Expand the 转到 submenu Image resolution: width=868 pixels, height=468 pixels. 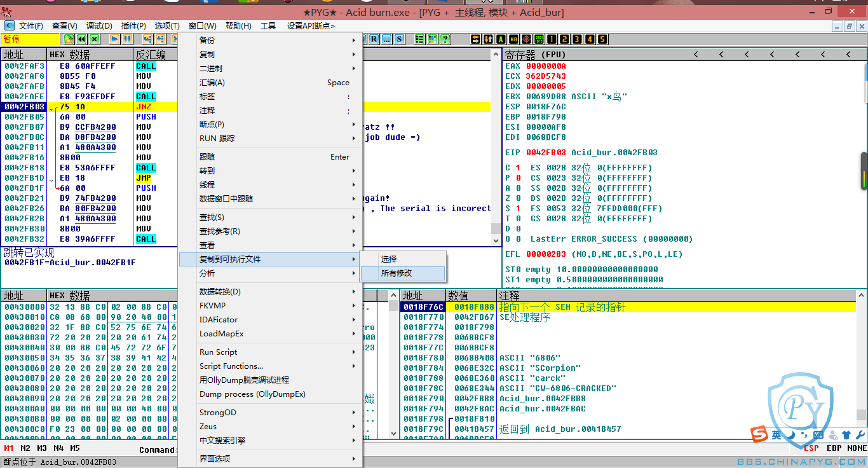(x=270, y=170)
